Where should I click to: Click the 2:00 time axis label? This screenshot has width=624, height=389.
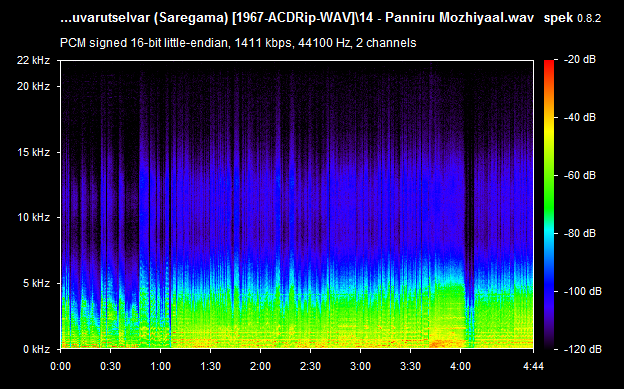tap(260, 366)
